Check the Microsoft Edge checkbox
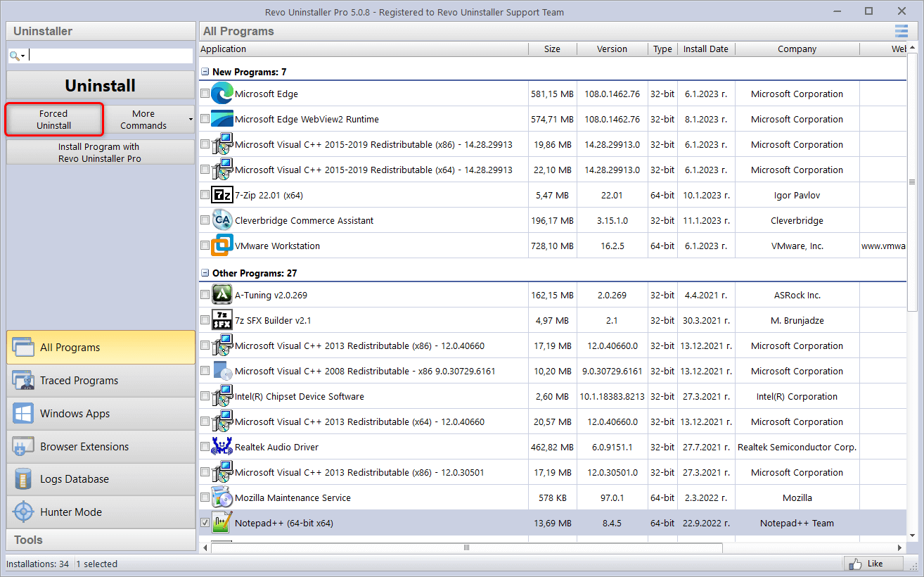 (205, 94)
